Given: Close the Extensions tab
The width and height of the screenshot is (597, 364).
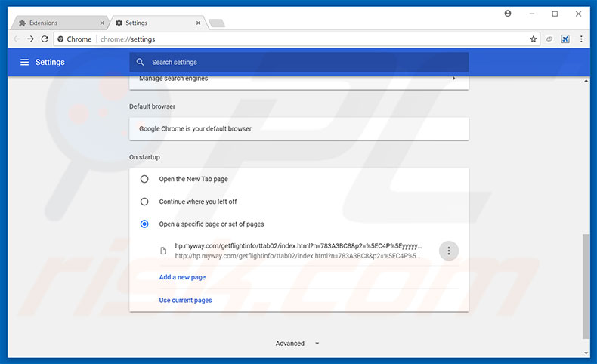Looking at the screenshot, I should point(102,23).
